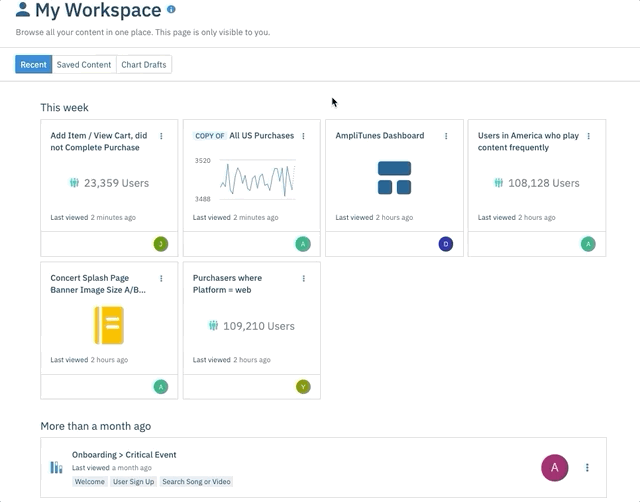Screen dimensions: 640x502
Task: Open the All US Purchases three-dot menu
Action: click(x=303, y=136)
